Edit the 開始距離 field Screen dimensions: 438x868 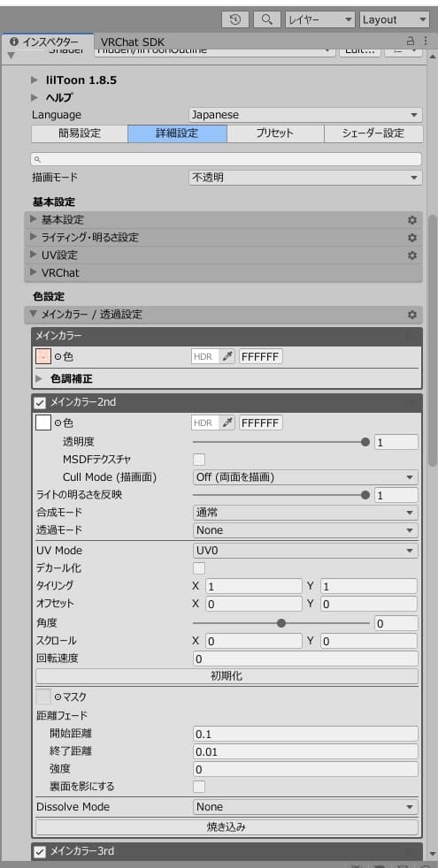coord(305,734)
